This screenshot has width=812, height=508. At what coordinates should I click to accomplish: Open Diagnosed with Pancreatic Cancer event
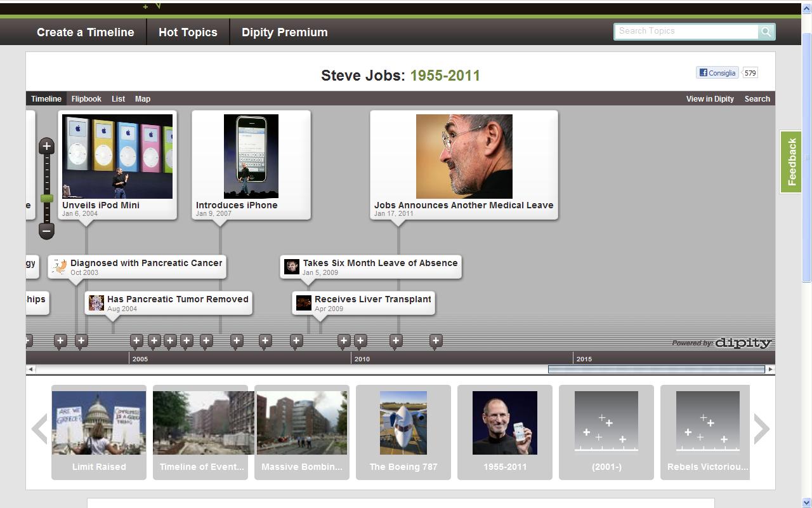pos(138,267)
